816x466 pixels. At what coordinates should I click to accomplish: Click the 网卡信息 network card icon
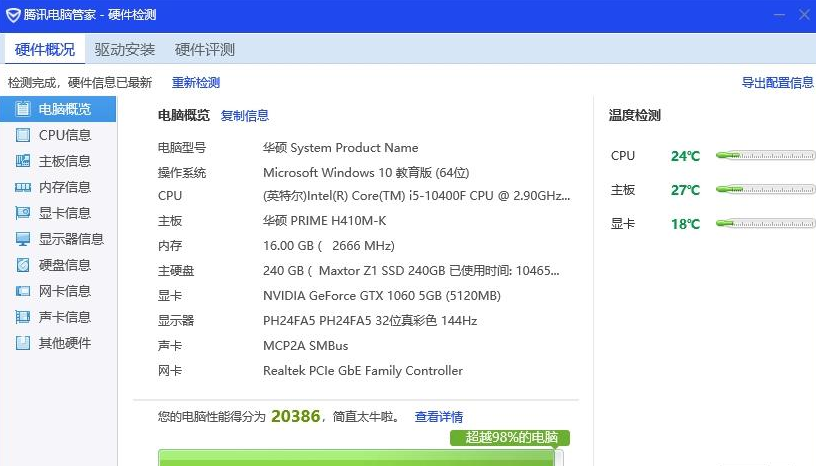(23, 291)
